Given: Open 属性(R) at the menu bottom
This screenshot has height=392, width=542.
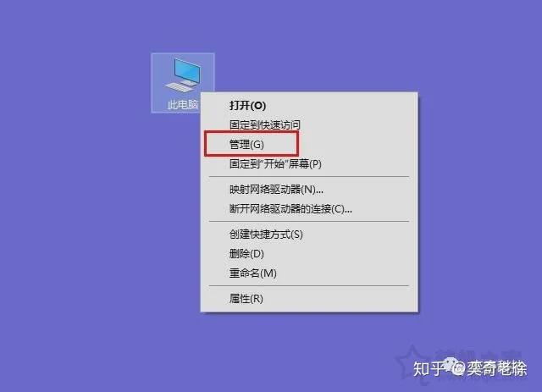Looking at the screenshot, I should [x=246, y=298].
